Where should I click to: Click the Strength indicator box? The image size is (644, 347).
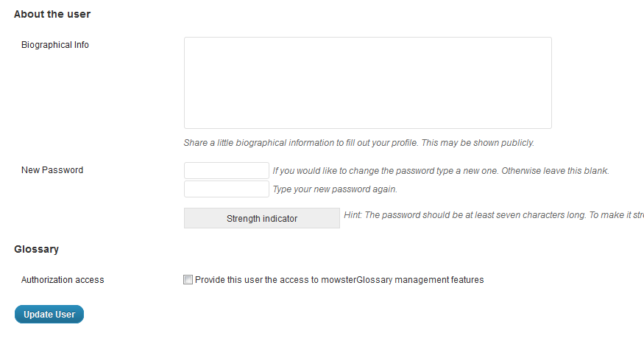pyautogui.click(x=262, y=219)
